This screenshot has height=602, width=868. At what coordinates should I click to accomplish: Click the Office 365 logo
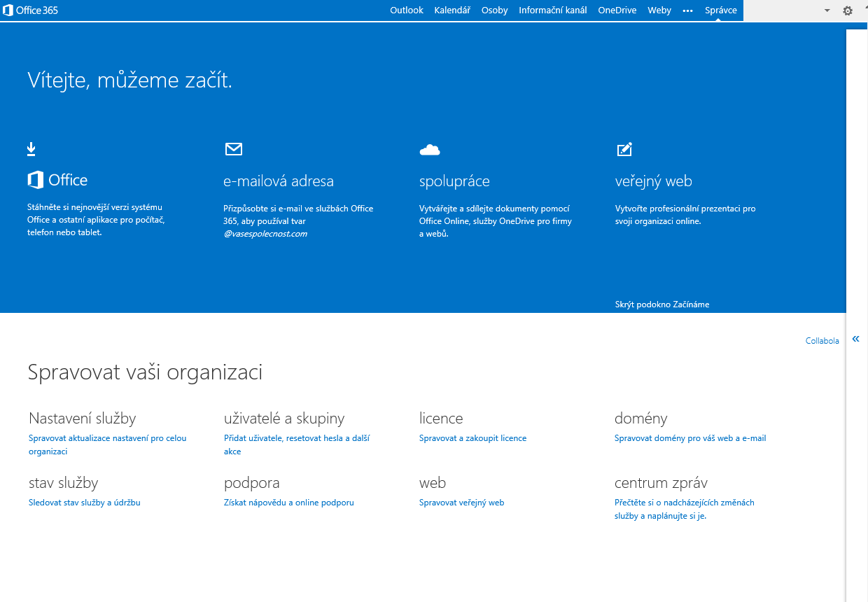tap(31, 10)
